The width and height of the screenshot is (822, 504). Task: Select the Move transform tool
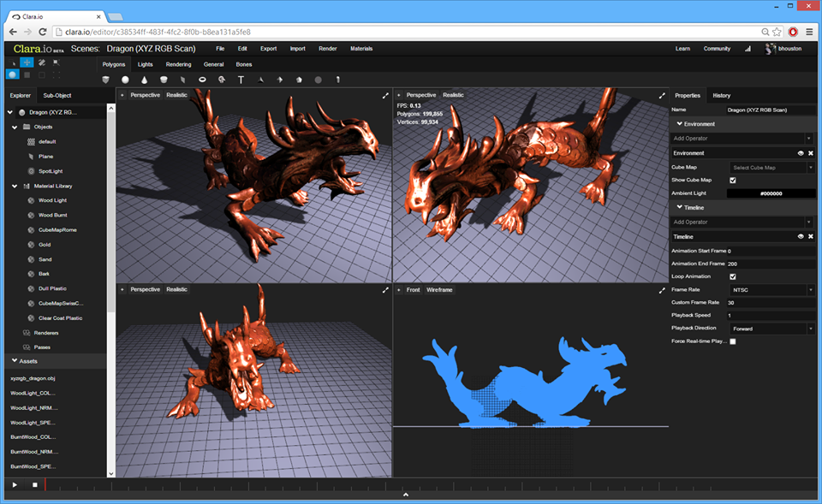click(27, 62)
